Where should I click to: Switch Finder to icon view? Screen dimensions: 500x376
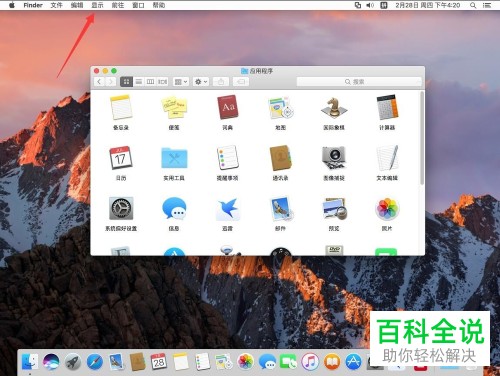point(126,82)
